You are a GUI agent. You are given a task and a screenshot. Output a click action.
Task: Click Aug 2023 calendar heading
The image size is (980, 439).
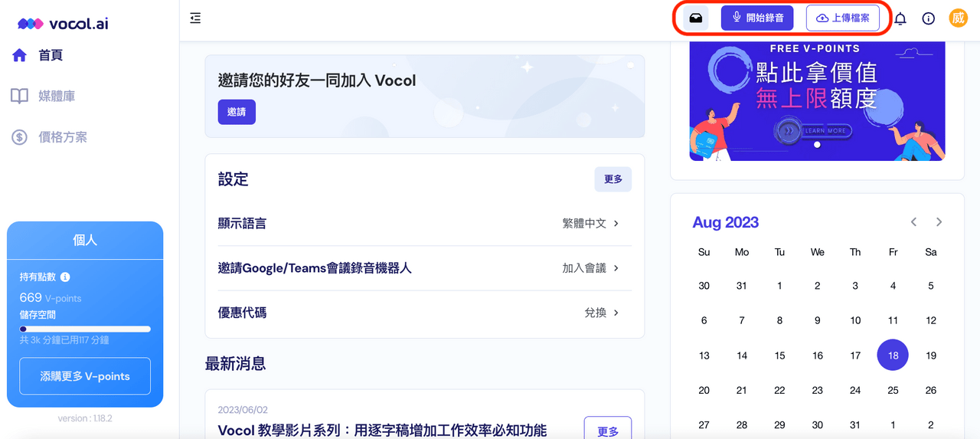[725, 222]
